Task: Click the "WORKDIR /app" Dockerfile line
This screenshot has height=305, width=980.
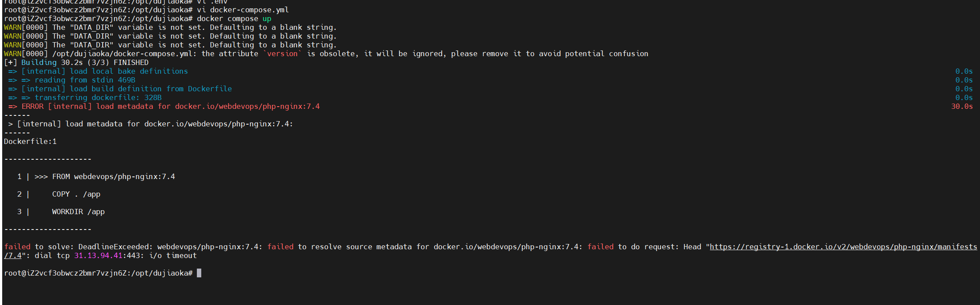Action: tap(78, 212)
